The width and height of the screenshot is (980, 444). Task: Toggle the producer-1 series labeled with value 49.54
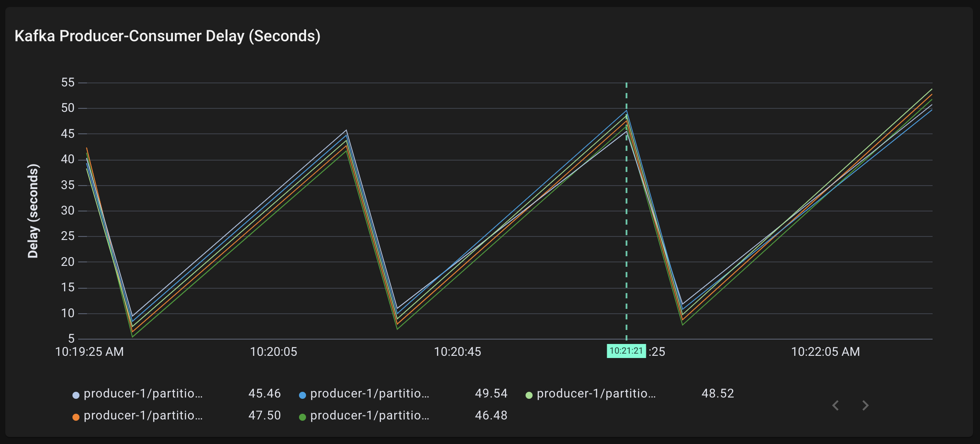click(x=370, y=394)
